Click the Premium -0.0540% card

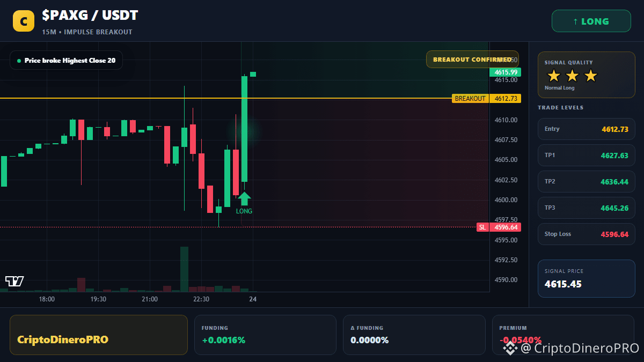[563, 335]
